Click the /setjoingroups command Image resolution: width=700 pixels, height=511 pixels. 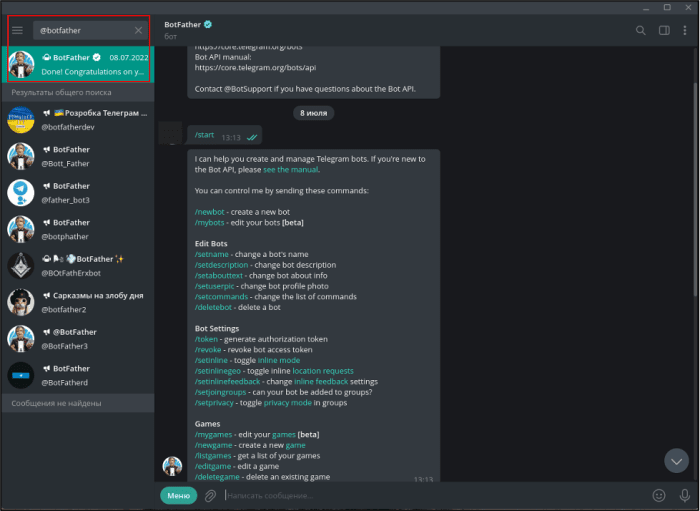[x=221, y=392]
